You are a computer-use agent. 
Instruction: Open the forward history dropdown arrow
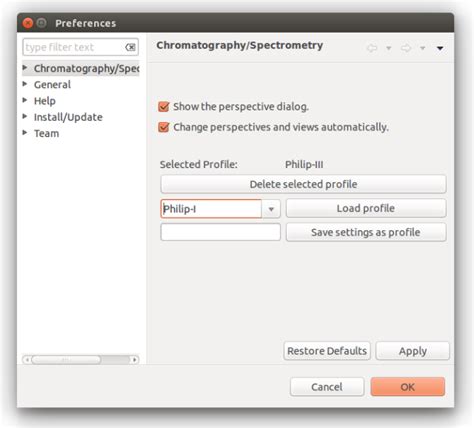(x=422, y=48)
